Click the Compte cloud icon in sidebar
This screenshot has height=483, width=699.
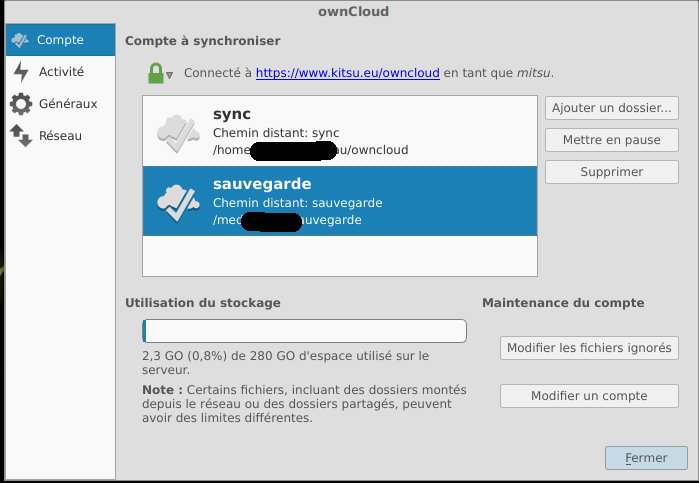pyautogui.click(x=20, y=40)
